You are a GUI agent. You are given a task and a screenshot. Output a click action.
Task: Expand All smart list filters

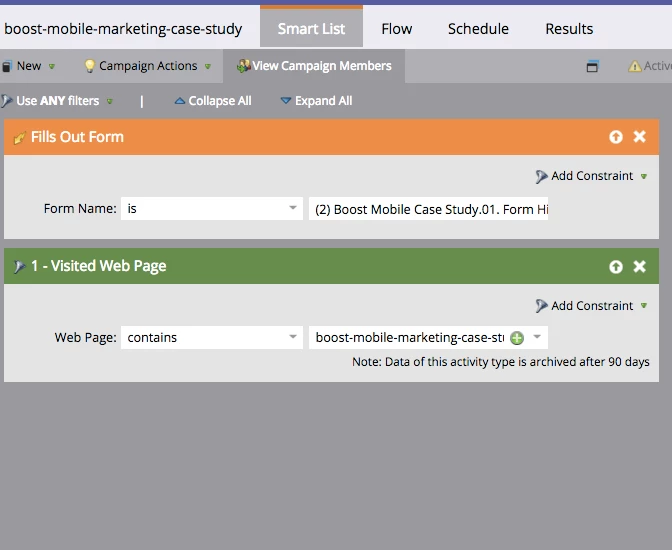click(316, 101)
